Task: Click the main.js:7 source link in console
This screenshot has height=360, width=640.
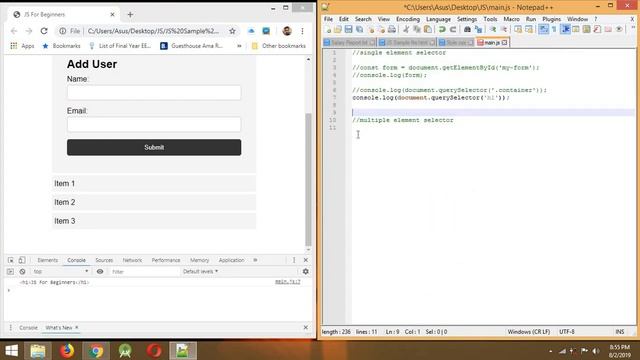Action: coord(288,282)
